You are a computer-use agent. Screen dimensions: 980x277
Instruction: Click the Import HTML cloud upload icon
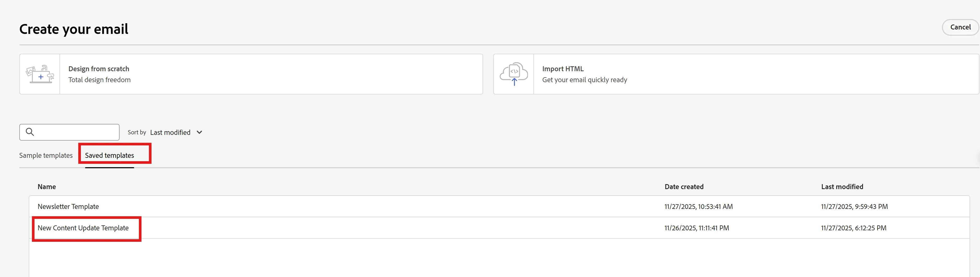tap(514, 74)
